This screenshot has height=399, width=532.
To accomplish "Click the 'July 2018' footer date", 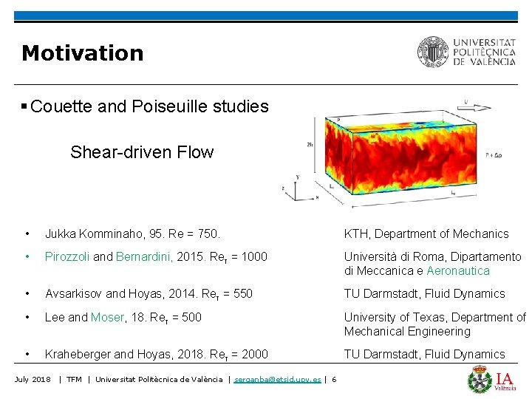I will (x=33, y=379).
